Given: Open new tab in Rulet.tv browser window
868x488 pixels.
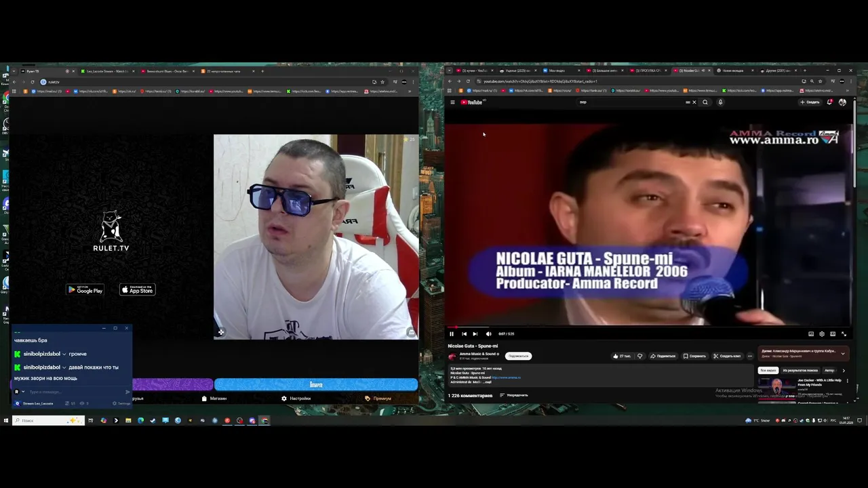Looking at the screenshot, I should 262,71.
